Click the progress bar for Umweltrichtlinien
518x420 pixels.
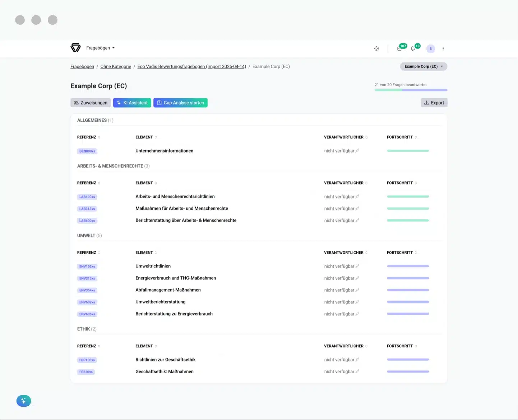(408, 266)
